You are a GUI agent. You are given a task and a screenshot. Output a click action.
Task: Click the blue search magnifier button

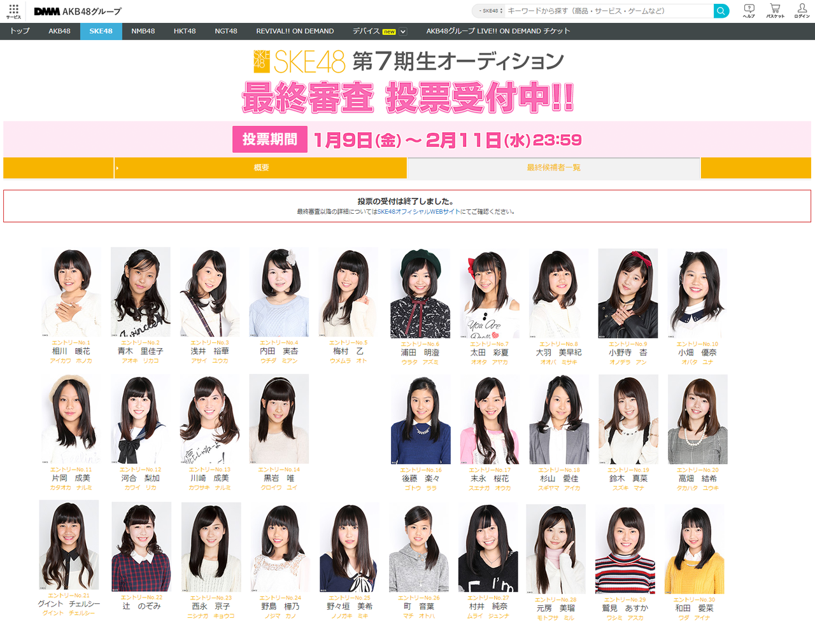(721, 11)
